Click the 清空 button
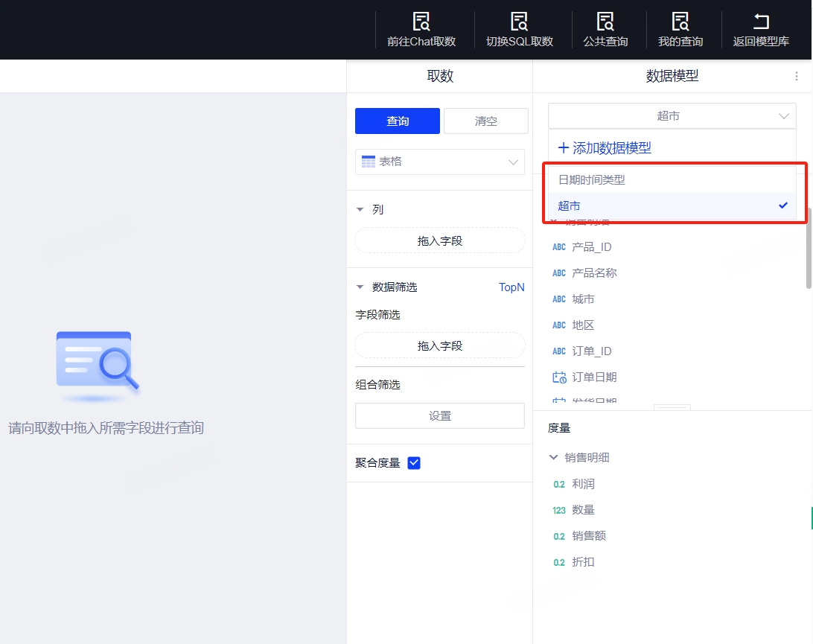The width and height of the screenshot is (813, 644). 485,121
